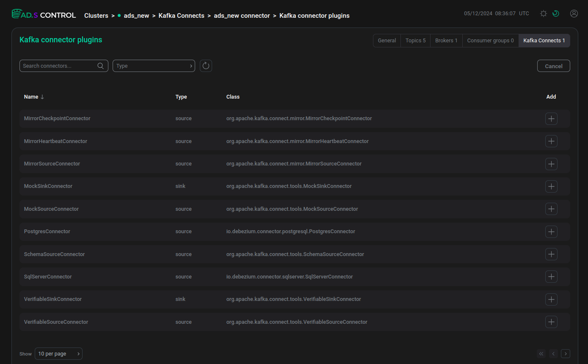Click the source type of PostgresConnector row
The width and height of the screenshot is (588, 364).
point(183,232)
